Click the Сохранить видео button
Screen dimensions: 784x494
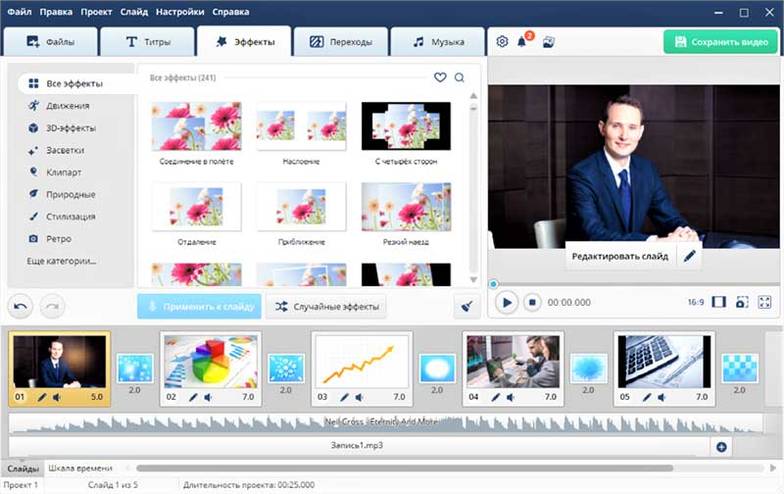[720, 42]
